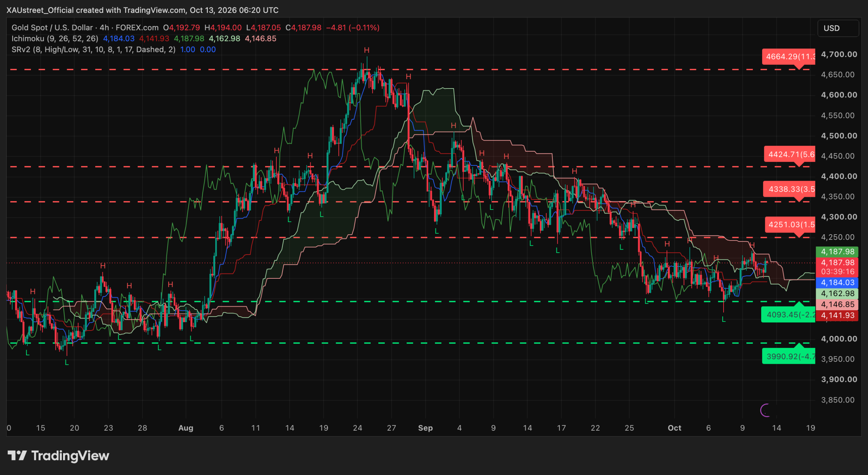Click the 4,600.00 price axis label
The image size is (868, 475).
[839, 95]
